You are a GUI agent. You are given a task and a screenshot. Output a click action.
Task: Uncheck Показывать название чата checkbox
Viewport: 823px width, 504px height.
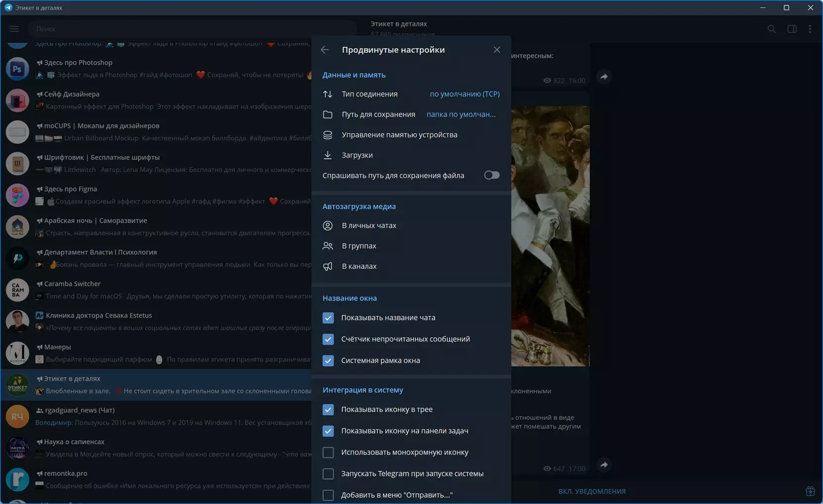[x=328, y=318]
